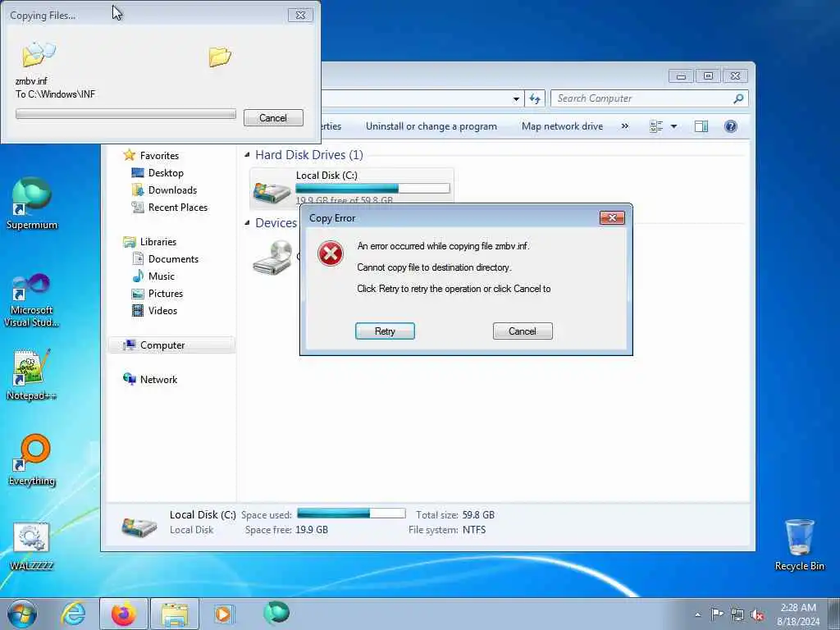This screenshot has height=630, width=840.
Task: Click the red error icon in dialog
Action: click(331, 253)
